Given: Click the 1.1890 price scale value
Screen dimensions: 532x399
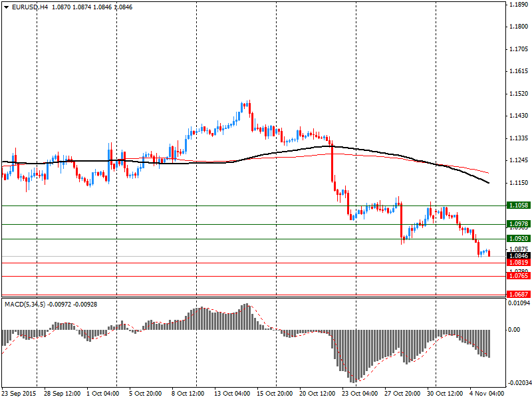Looking at the screenshot, I should (x=519, y=5).
